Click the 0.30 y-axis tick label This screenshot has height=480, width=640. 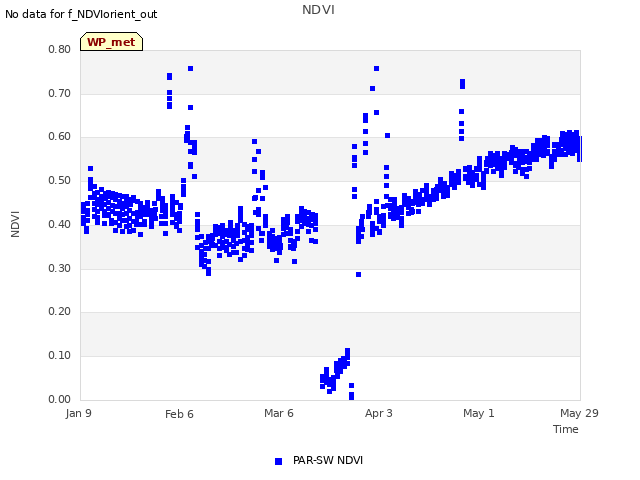60,269
